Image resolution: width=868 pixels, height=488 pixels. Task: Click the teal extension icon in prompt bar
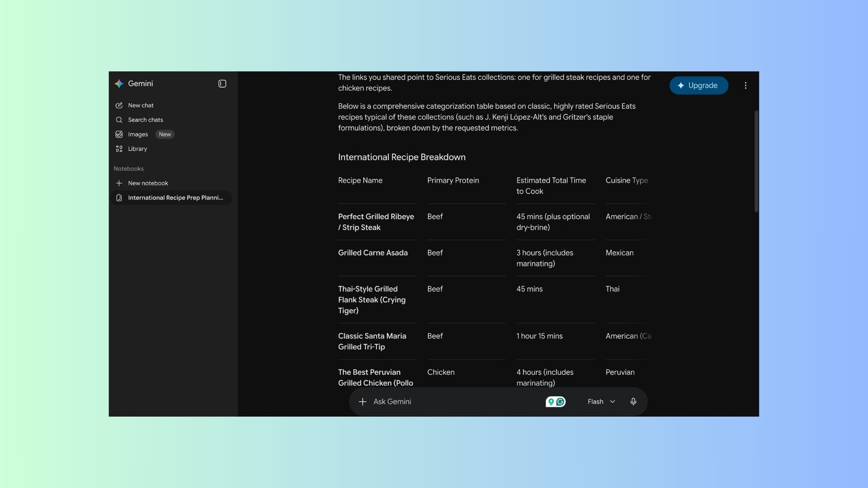(551, 402)
